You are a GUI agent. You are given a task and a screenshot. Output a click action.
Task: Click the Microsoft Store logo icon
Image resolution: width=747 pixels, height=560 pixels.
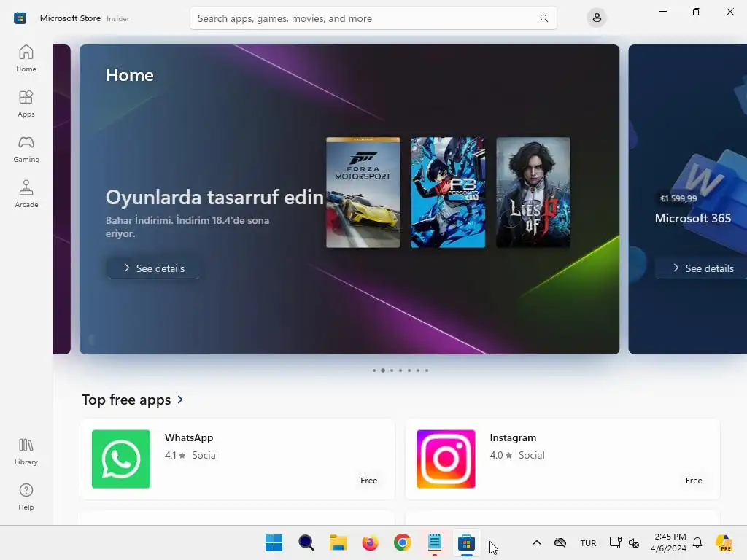click(x=20, y=18)
